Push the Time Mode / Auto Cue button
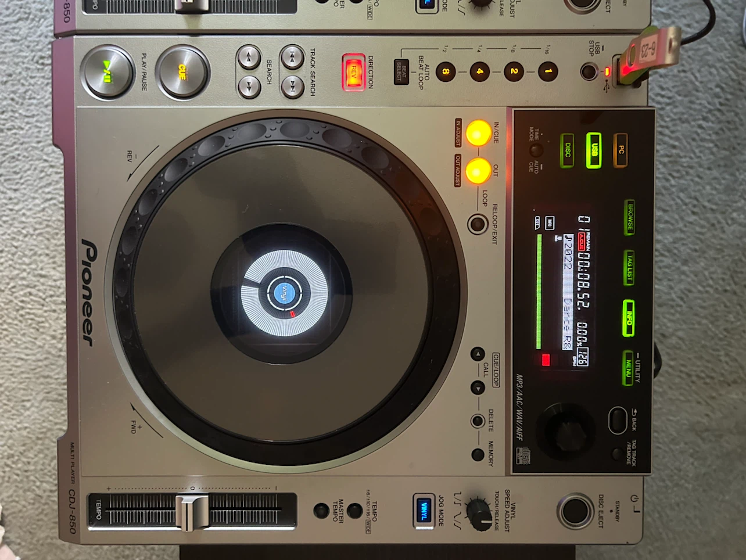 tap(536, 150)
